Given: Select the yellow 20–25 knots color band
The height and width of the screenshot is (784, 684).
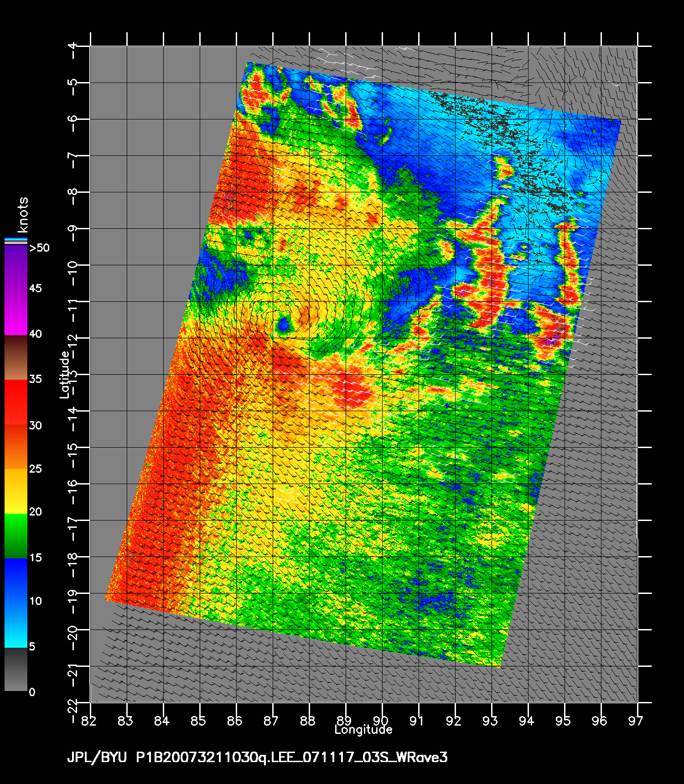Looking at the screenshot, I should (x=16, y=491).
